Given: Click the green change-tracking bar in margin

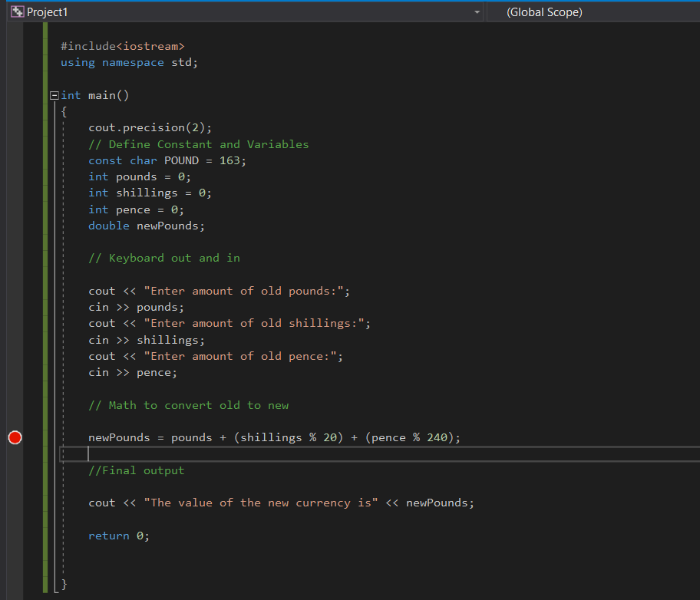Looking at the screenshot, I should (47, 307).
